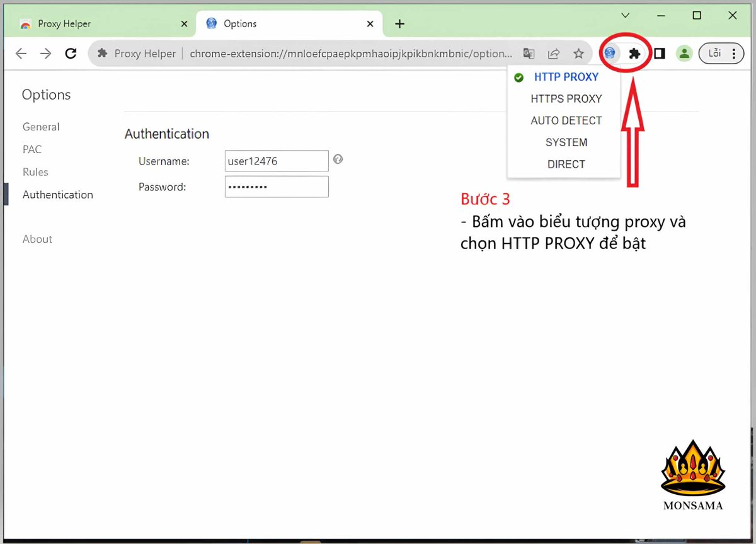
Task: Click the help icon beside Username
Action: tap(338, 159)
